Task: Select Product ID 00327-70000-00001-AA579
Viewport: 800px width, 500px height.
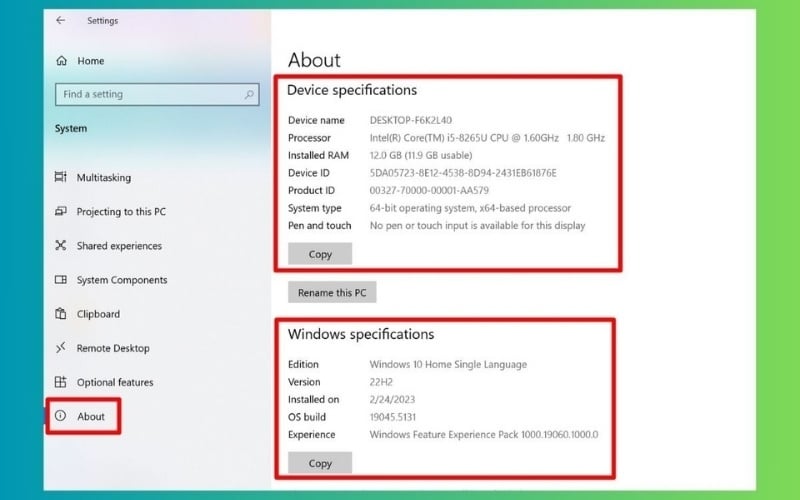Action: (x=429, y=190)
